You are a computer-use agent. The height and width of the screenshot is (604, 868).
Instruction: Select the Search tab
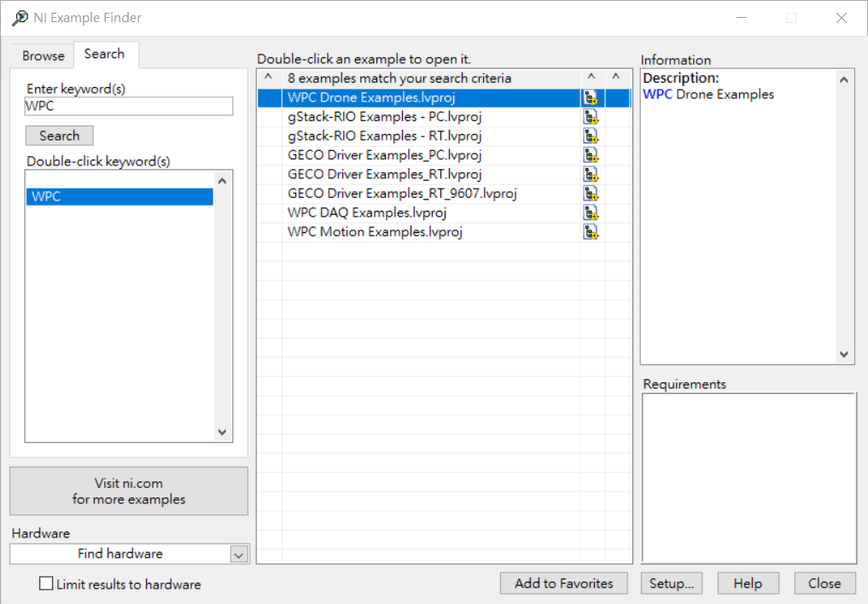pos(104,54)
